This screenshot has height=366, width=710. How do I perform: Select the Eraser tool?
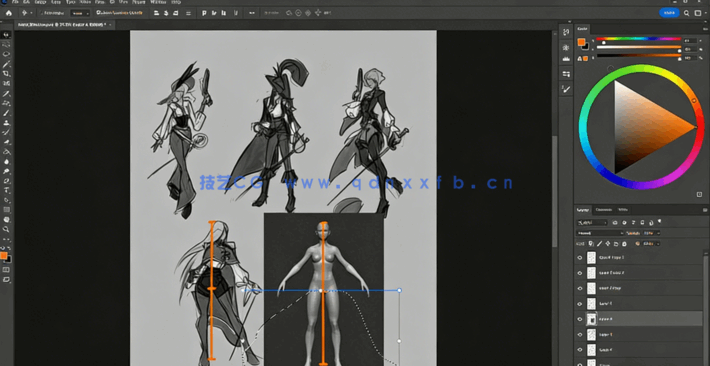pos(6,142)
